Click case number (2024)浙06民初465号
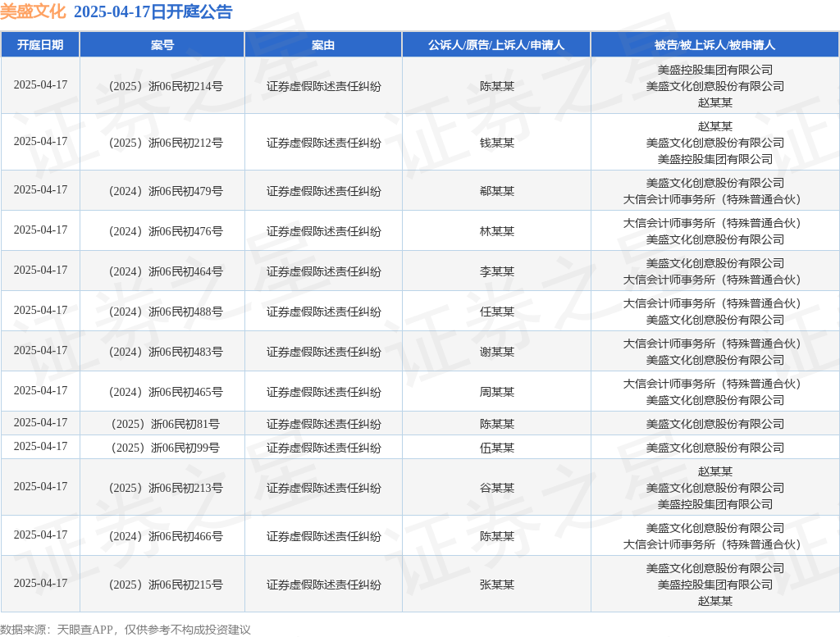The width and height of the screenshot is (840, 637). click(x=166, y=392)
